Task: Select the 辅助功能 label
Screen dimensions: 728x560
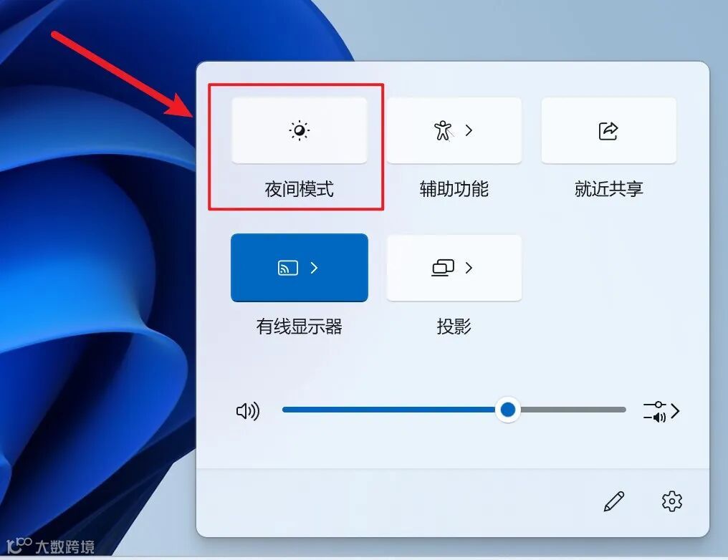Action: [454, 189]
